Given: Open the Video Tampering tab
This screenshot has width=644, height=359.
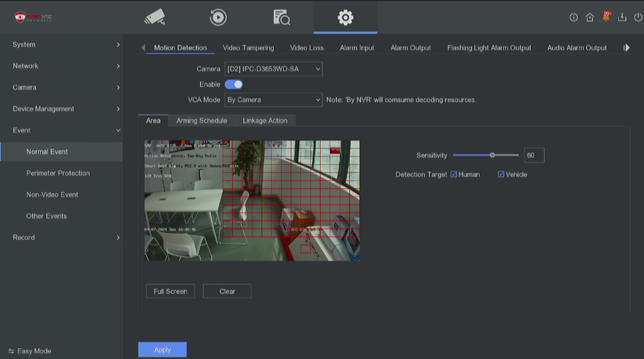Looking at the screenshot, I should [248, 48].
